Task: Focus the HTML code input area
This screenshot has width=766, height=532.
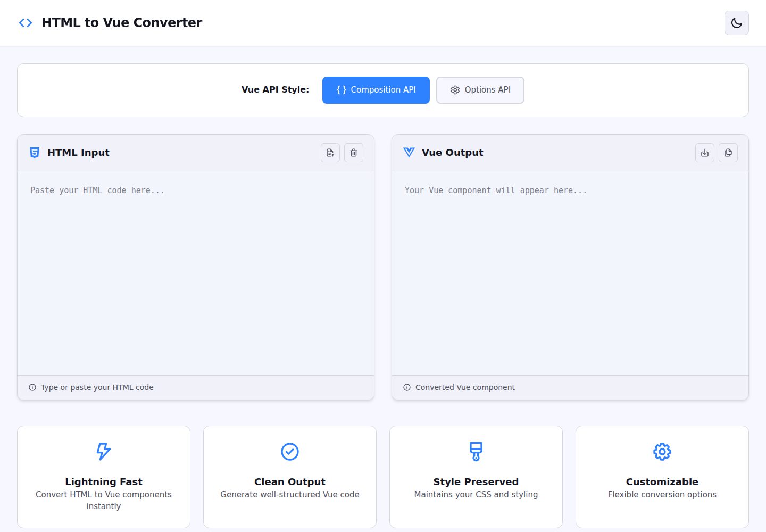Action: tap(196, 273)
